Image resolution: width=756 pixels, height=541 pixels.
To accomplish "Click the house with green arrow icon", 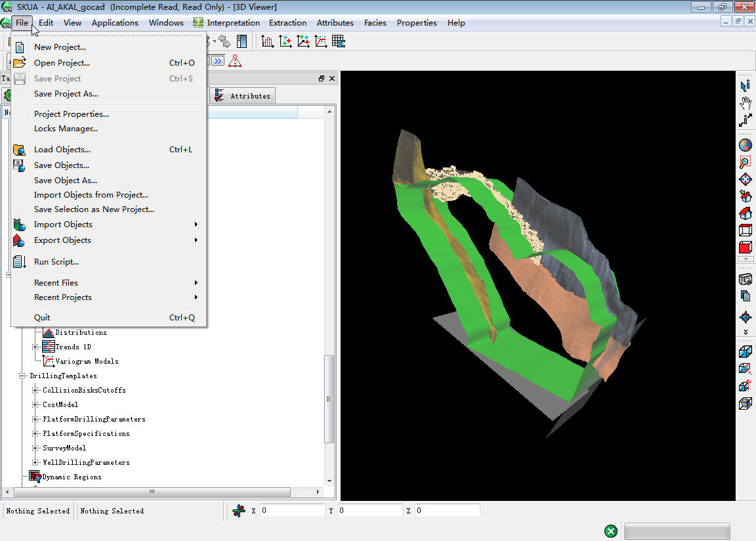I will click(x=745, y=196).
